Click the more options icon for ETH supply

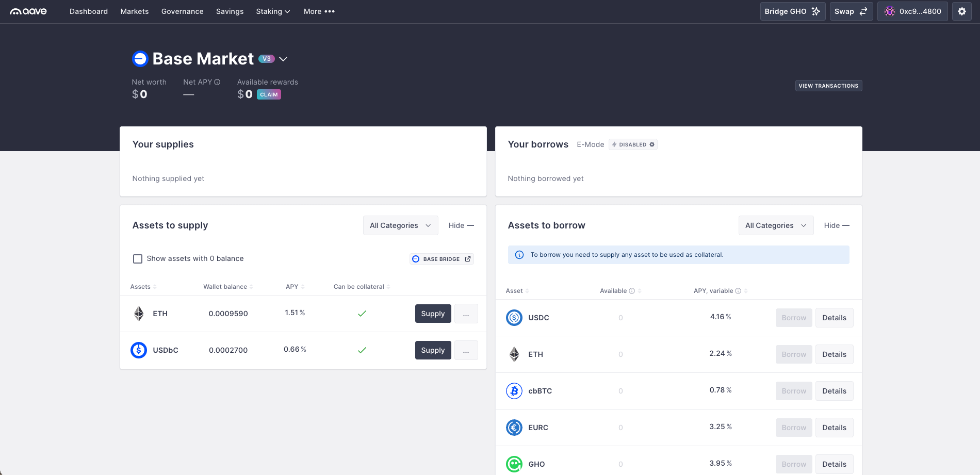coord(466,314)
